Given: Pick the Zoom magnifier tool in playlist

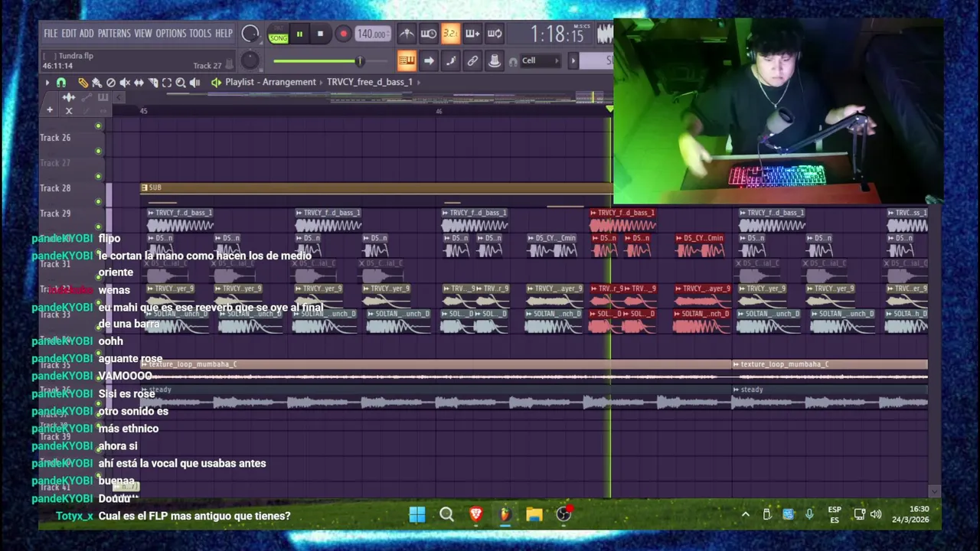Looking at the screenshot, I should tap(181, 83).
